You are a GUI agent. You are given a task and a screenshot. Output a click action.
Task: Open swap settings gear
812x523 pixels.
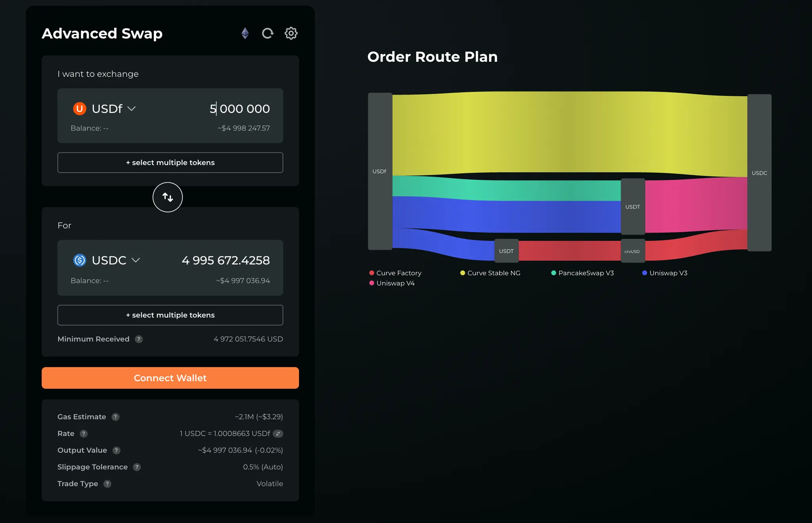pyautogui.click(x=291, y=33)
